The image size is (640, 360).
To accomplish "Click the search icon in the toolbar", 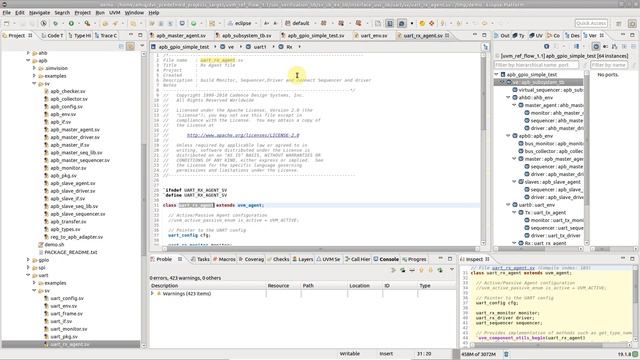I will pos(87,24).
